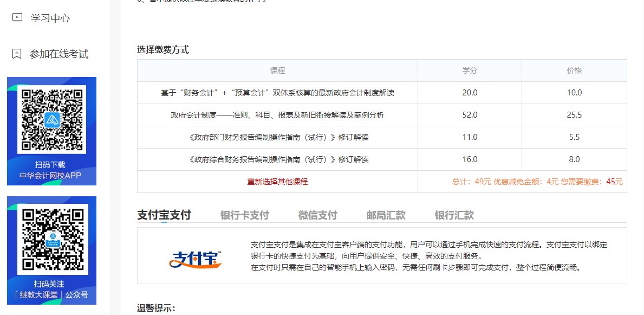Open the 微信支付 payment tab
Screen dimensions: 644x315
coord(317,215)
